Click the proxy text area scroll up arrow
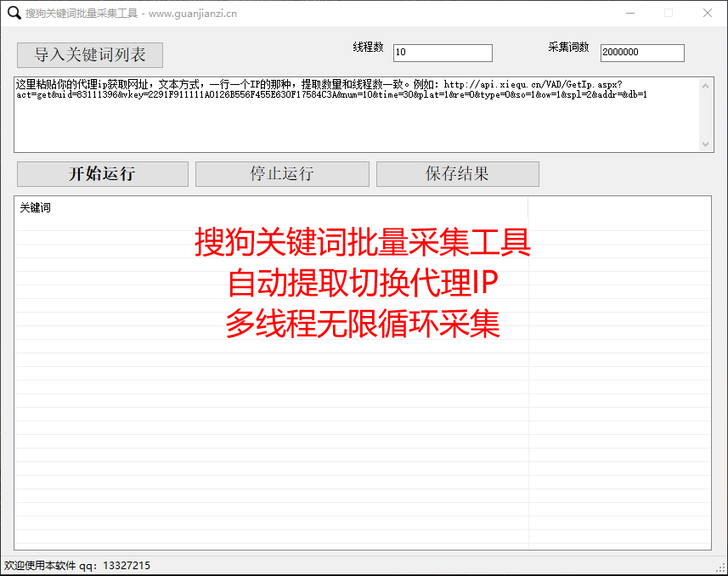The height and width of the screenshot is (576, 728). click(706, 86)
